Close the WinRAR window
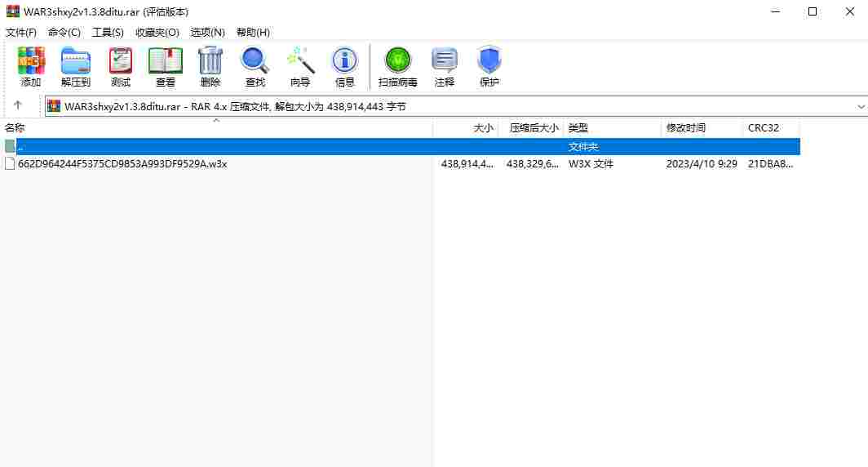The image size is (868, 467). [850, 11]
